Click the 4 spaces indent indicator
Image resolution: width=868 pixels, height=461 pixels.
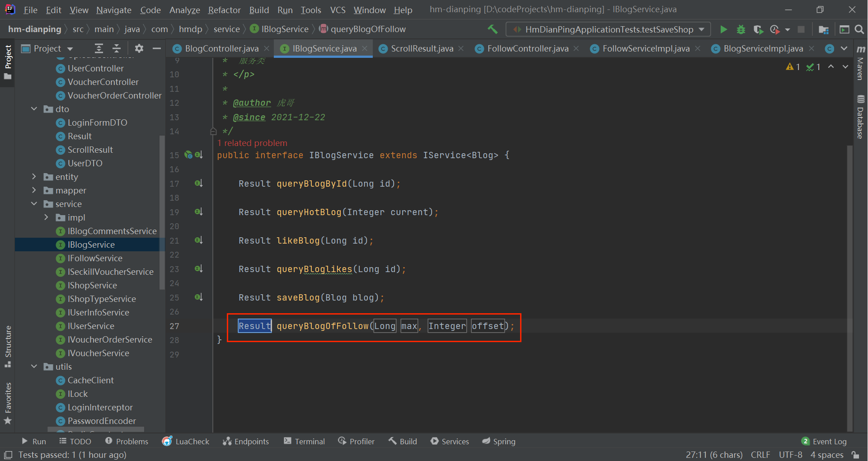click(827, 455)
